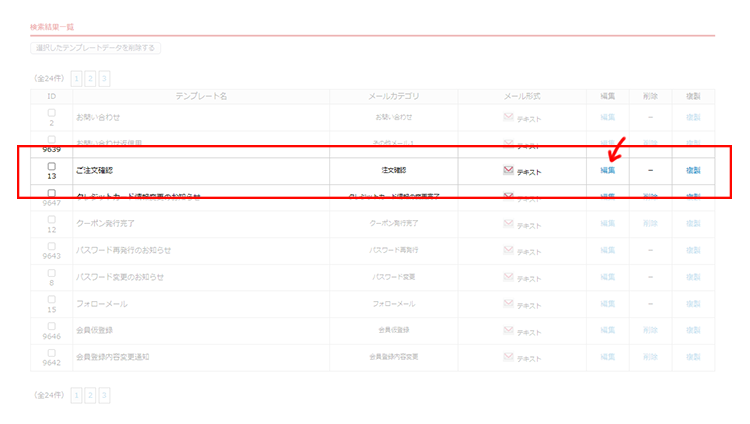This screenshot has width=750, height=424.
Task: Check the checkbox for template ID 2
Action: click(51, 113)
